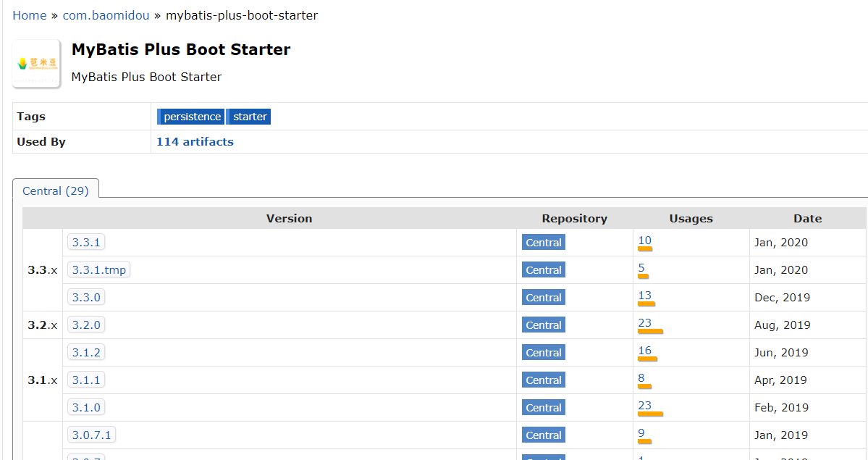
Task: Open version 3.3.0
Action: [x=86, y=298]
